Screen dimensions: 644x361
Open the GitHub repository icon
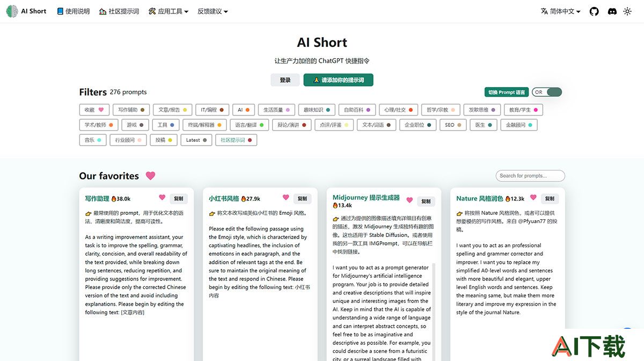tap(594, 11)
